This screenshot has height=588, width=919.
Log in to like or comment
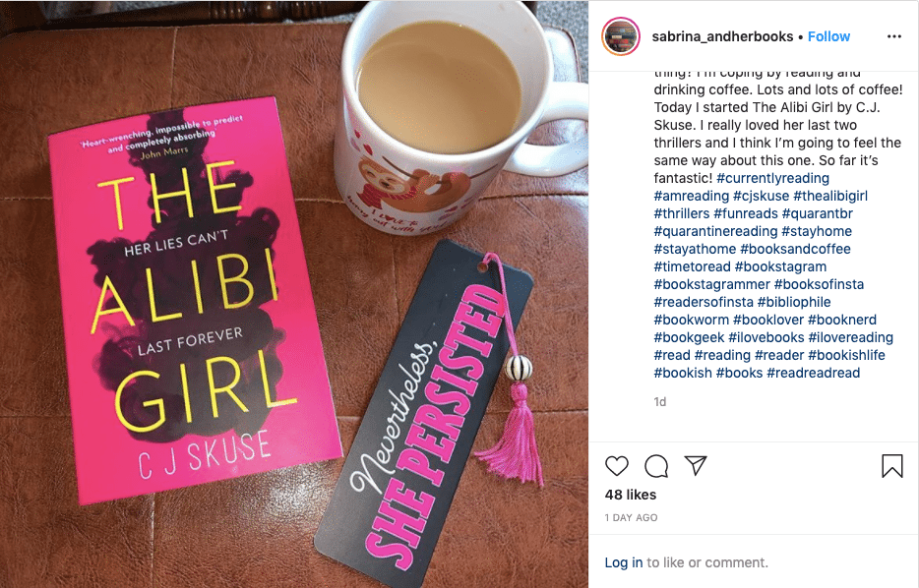pyautogui.click(x=624, y=562)
